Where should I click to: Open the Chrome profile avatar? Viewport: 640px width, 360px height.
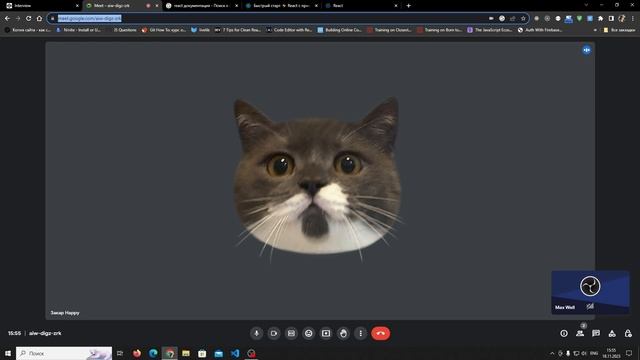(x=622, y=18)
